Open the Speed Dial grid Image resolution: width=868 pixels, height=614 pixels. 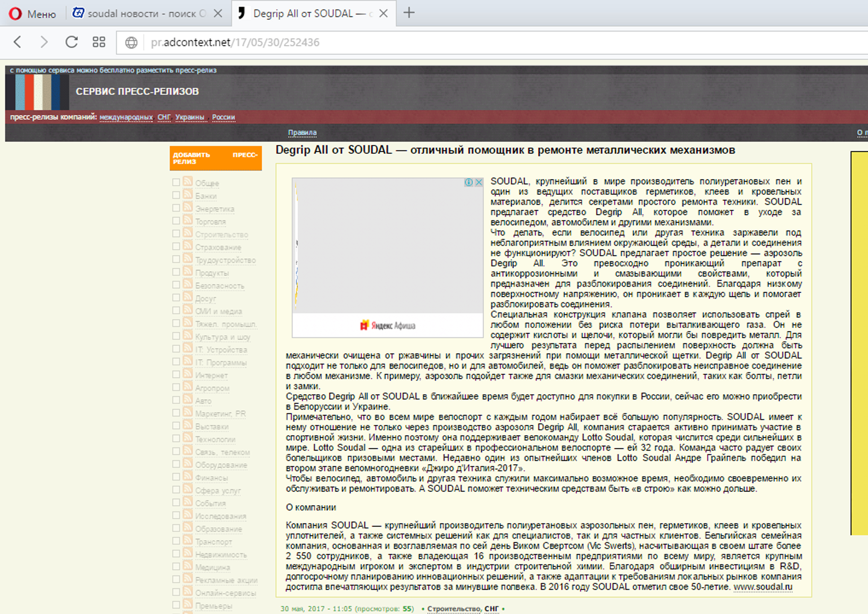[x=99, y=42]
